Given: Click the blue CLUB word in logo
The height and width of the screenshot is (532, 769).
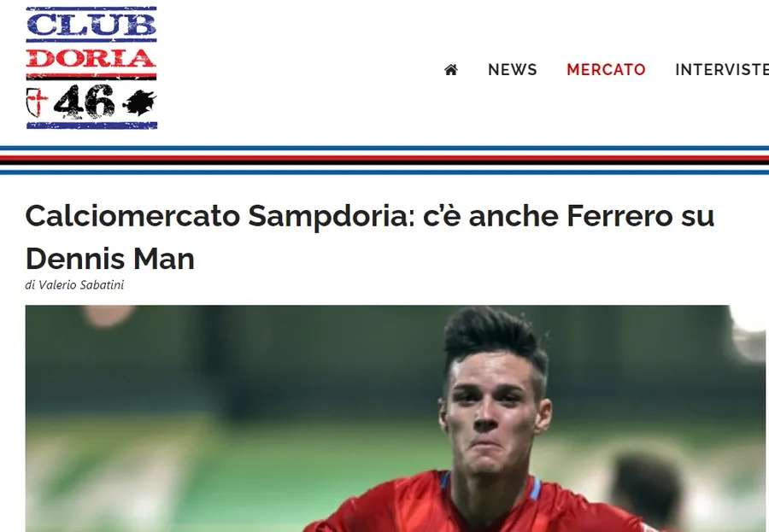Looking at the screenshot, I should tap(91, 24).
